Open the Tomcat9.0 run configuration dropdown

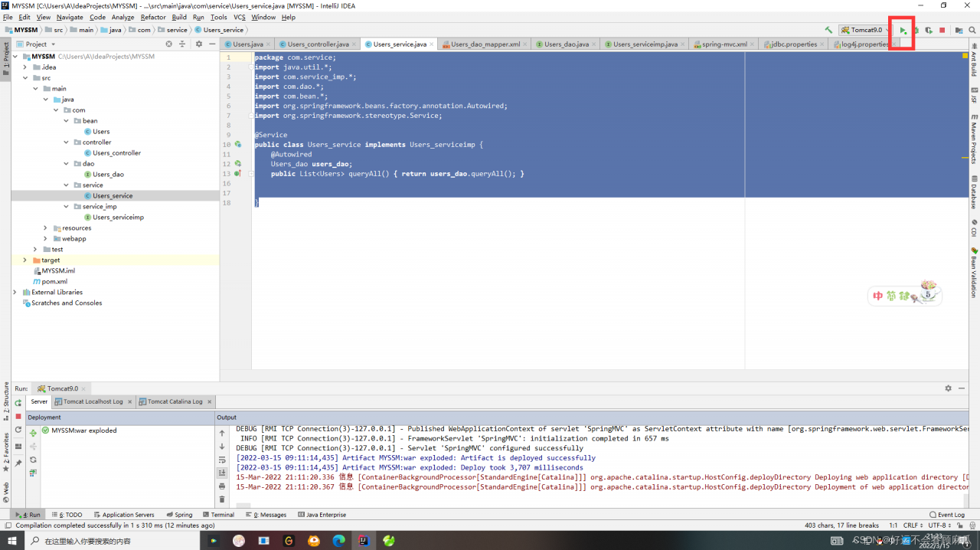[x=865, y=31]
